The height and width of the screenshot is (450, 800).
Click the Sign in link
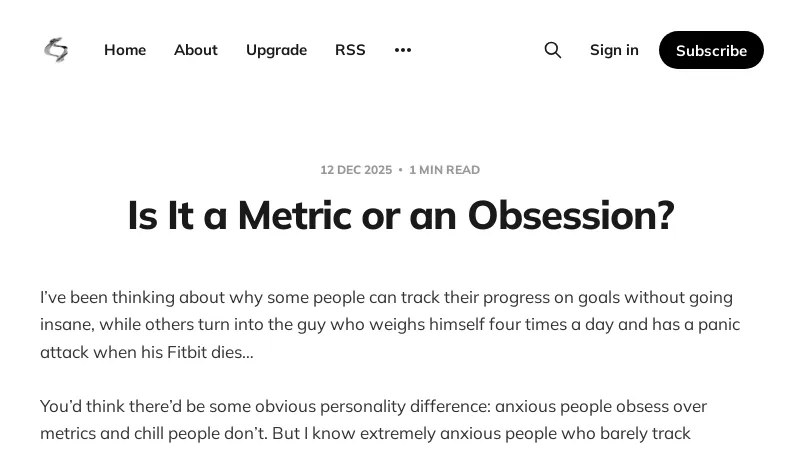coord(614,50)
